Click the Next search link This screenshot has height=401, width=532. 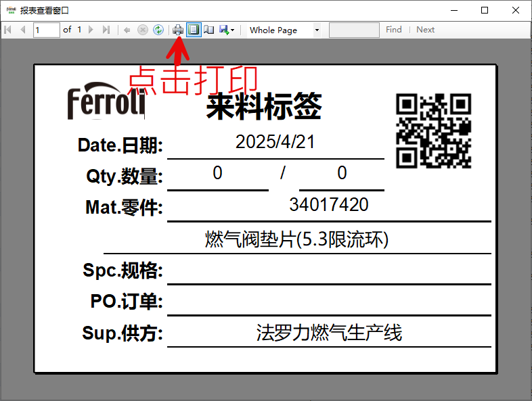pos(425,30)
